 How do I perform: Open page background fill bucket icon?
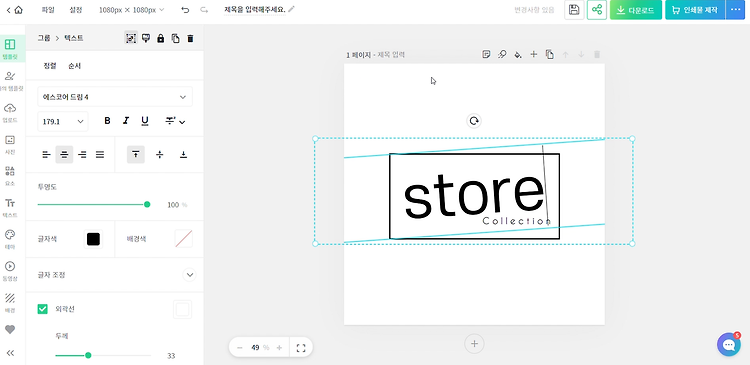(518, 55)
